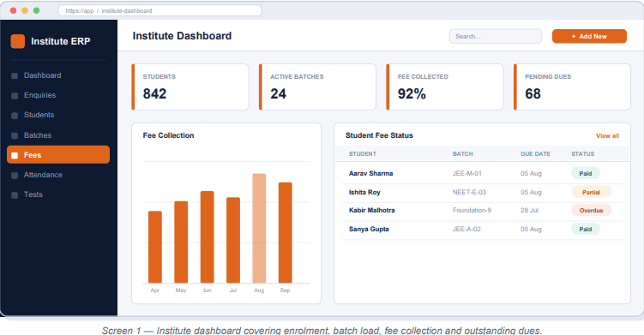This screenshot has height=335, width=644.
Task: Select student Kabir Malhotra
Action: click(371, 210)
